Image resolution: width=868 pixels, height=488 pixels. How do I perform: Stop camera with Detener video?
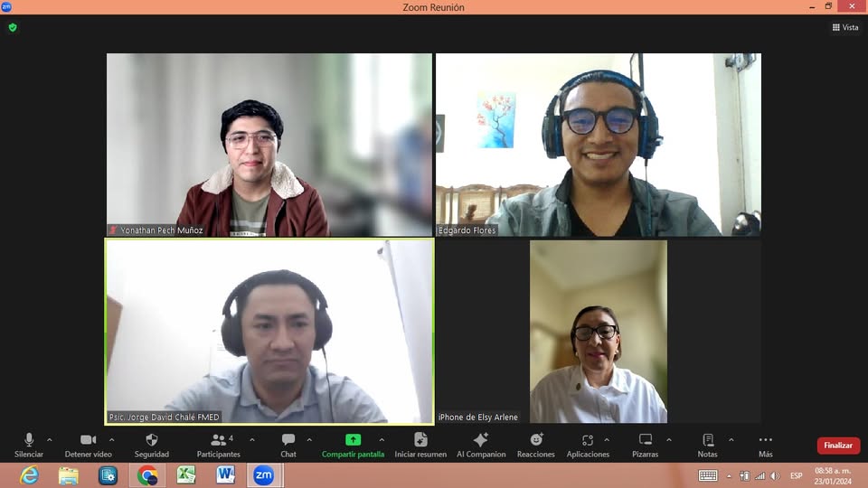pyautogui.click(x=88, y=440)
